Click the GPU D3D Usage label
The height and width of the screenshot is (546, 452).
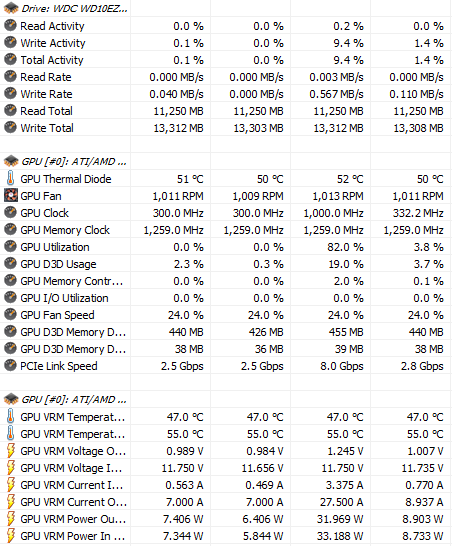coord(58,264)
